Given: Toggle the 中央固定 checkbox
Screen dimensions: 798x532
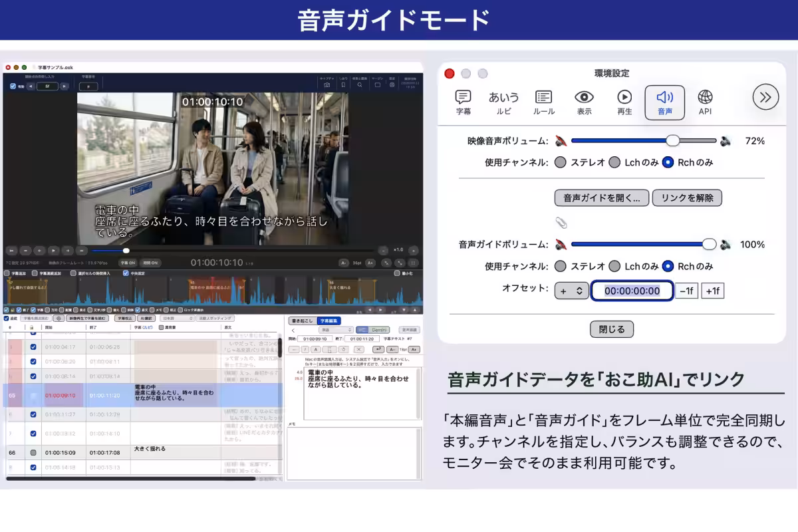Looking at the screenshot, I should point(125,273).
